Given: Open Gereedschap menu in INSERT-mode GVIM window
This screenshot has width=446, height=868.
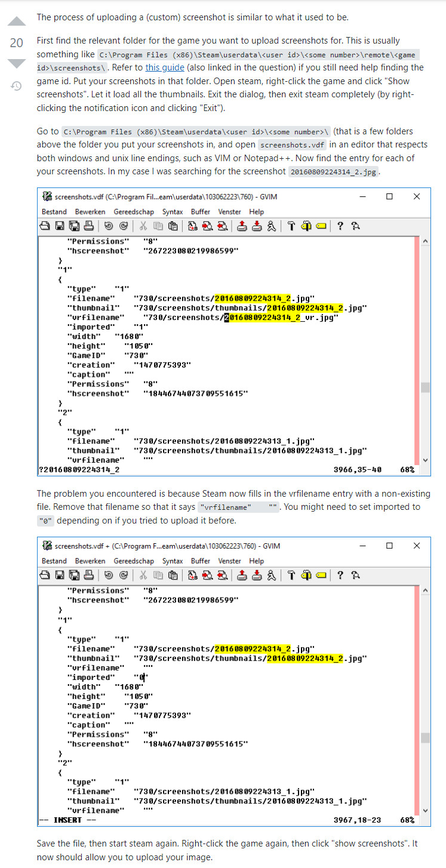Looking at the screenshot, I should (133, 561).
